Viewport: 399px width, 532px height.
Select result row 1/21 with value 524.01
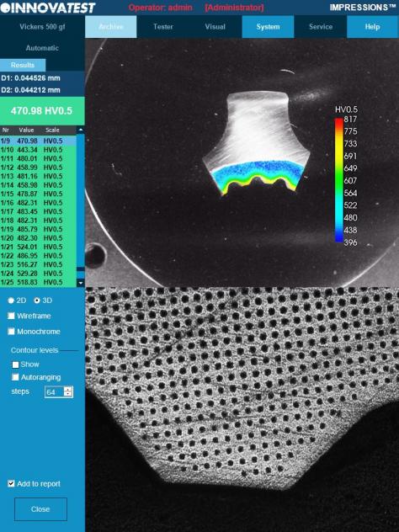(x=38, y=247)
